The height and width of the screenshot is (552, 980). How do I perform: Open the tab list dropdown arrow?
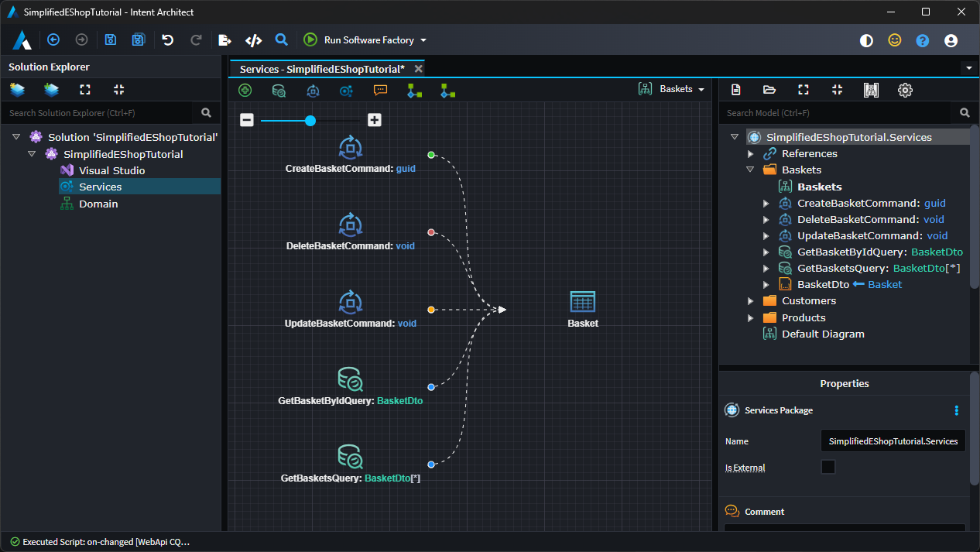point(968,68)
